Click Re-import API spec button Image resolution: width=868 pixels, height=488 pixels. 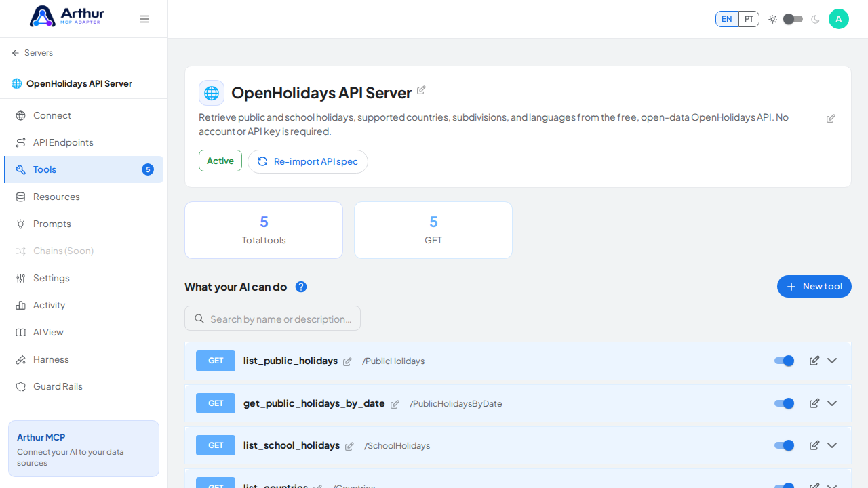(308, 161)
